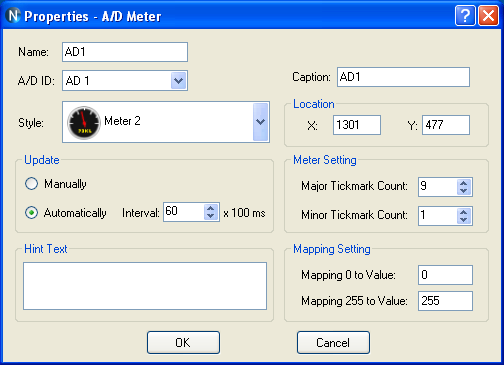This screenshot has height=365, width=504.
Task: Click the Mapping 0 to Value field
Action: [445, 275]
